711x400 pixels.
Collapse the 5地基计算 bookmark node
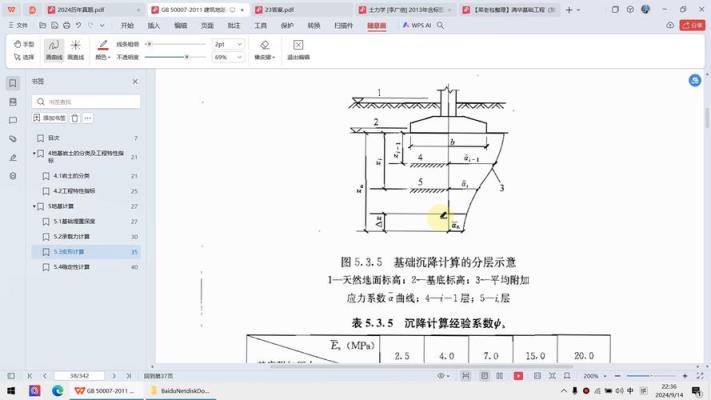[x=35, y=206]
